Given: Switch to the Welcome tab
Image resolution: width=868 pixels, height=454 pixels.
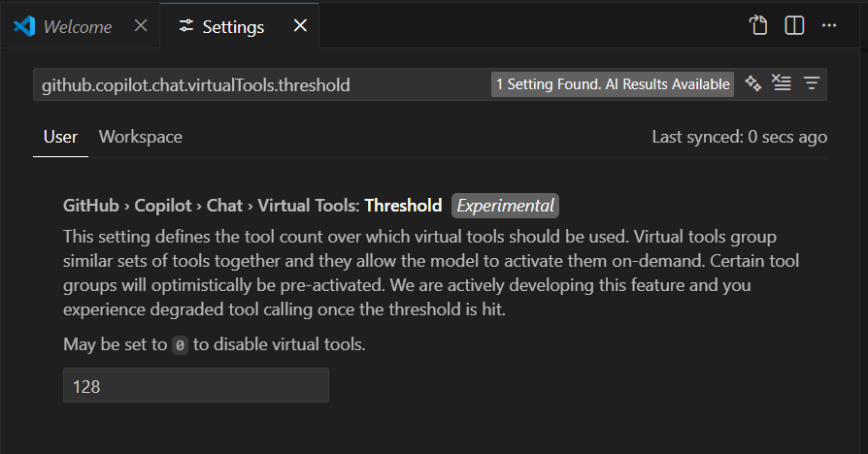Looking at the screenshot, I should pyautogui.click(x=78, y=26).
